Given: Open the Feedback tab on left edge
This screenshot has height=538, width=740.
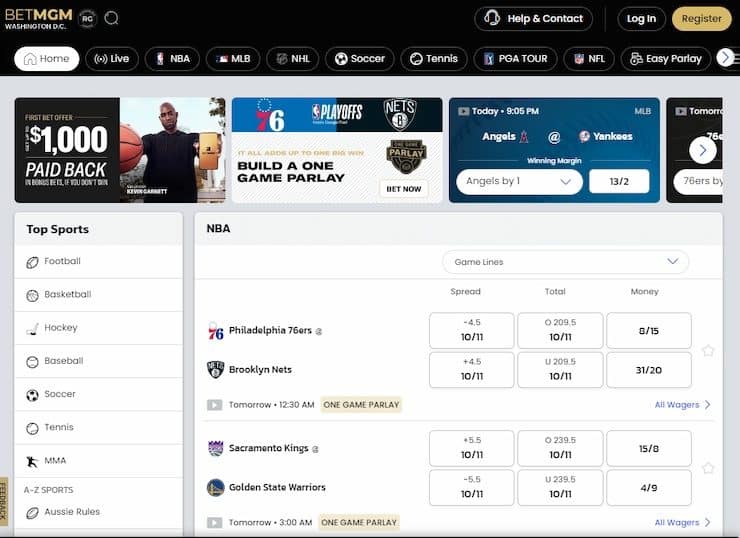Looking at the screenshot, I should 4,501.
